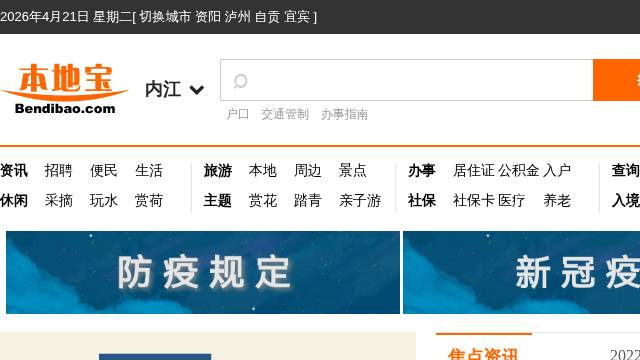This screenshot has height=360, width=640.
Task: Click the magnifier icon in search box
Action: 240,81
